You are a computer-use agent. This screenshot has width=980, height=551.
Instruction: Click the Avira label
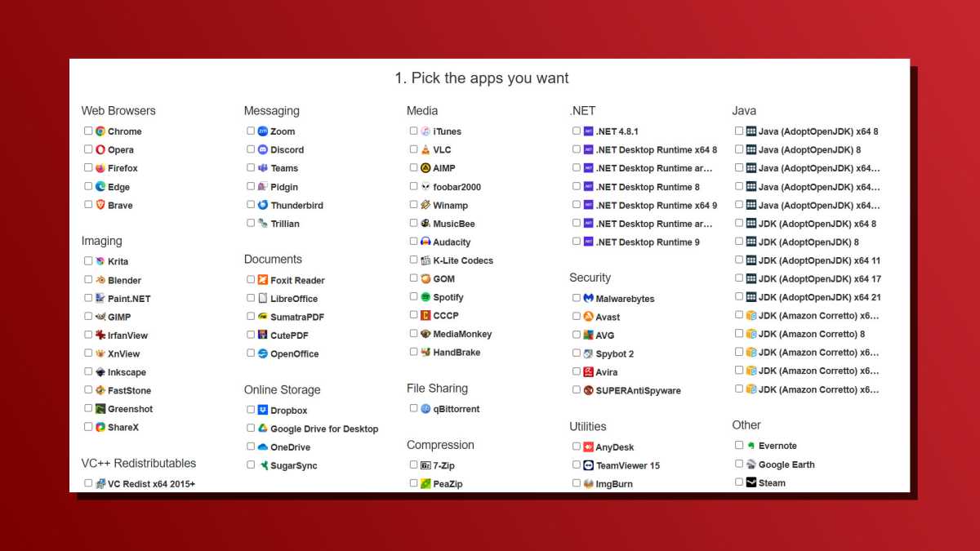[607, 372]
